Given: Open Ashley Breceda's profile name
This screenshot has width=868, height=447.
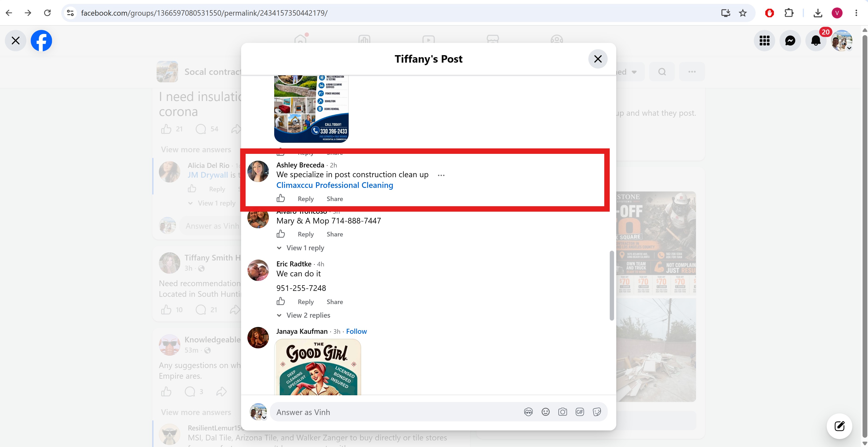Looking at the screenshot, I should [300, 165].
